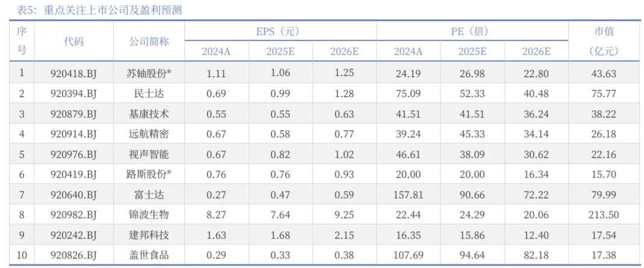The height and width of the screenshot is (268, 644).
Task: Select the EPS（元） column group header
Action: tap(280, 31)
